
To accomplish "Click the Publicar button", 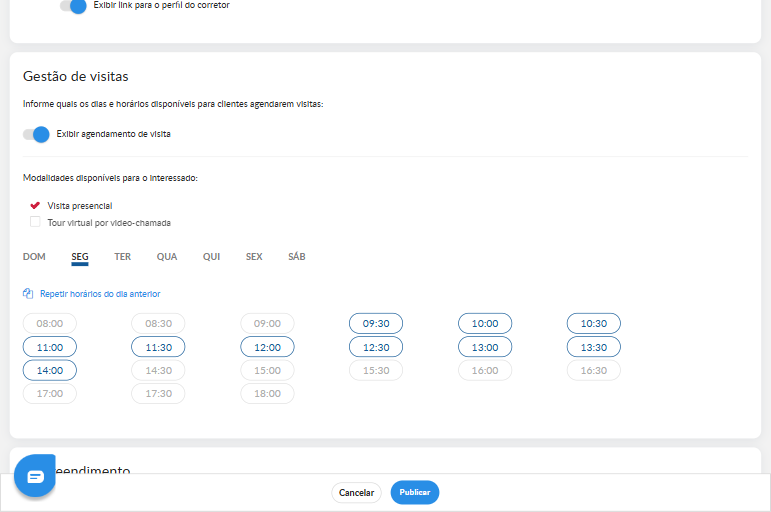I will pyautogui.click(x=415, y=492).
